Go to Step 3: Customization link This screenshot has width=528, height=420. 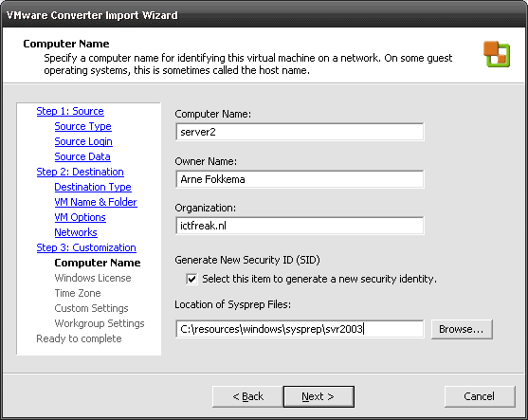(86, 247)
